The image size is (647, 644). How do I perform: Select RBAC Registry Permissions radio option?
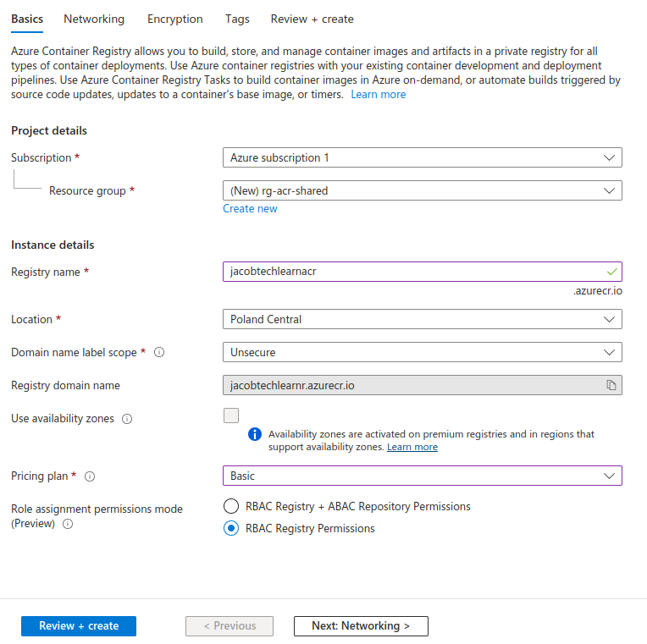click(x=231, y=529)
